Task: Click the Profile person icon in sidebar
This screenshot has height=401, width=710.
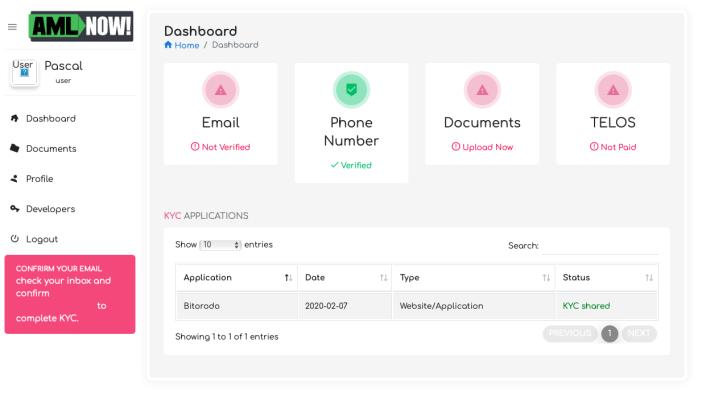Action: coord(14,179)
